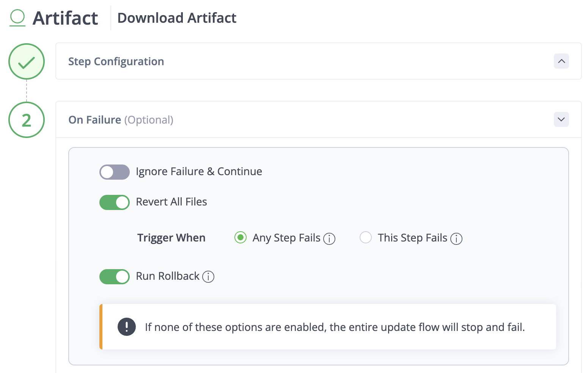Select the step 2 circle indicator
The width and height of the screenshot is (588, 373).
click(27, 120)
